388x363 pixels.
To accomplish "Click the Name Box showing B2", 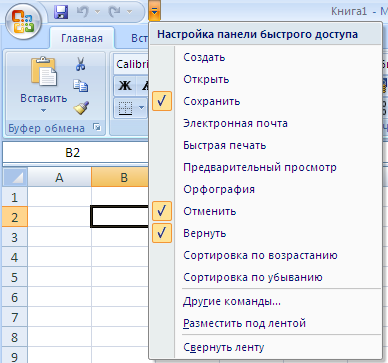I will click(x=75, y=153).
